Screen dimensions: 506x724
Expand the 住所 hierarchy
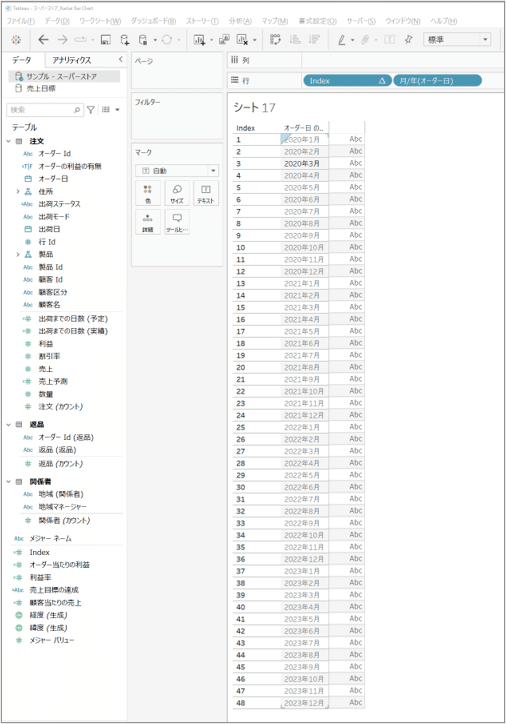pyautogui.click(x=18, y=191)
